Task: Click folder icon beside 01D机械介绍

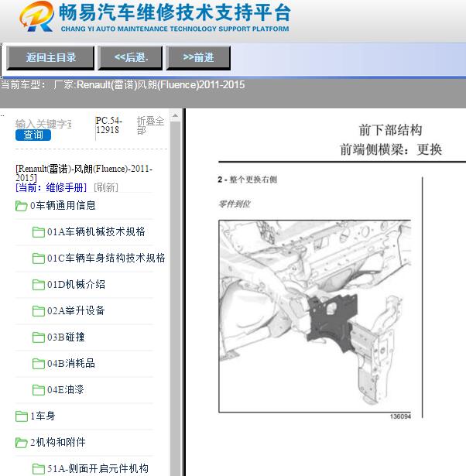Action: pyautogui.click(x=39, y=285)
